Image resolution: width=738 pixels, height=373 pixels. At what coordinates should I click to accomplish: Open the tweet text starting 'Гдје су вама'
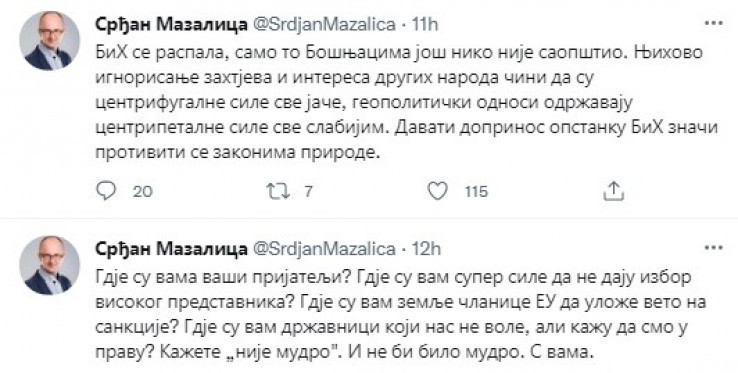[x=401, y=314]
